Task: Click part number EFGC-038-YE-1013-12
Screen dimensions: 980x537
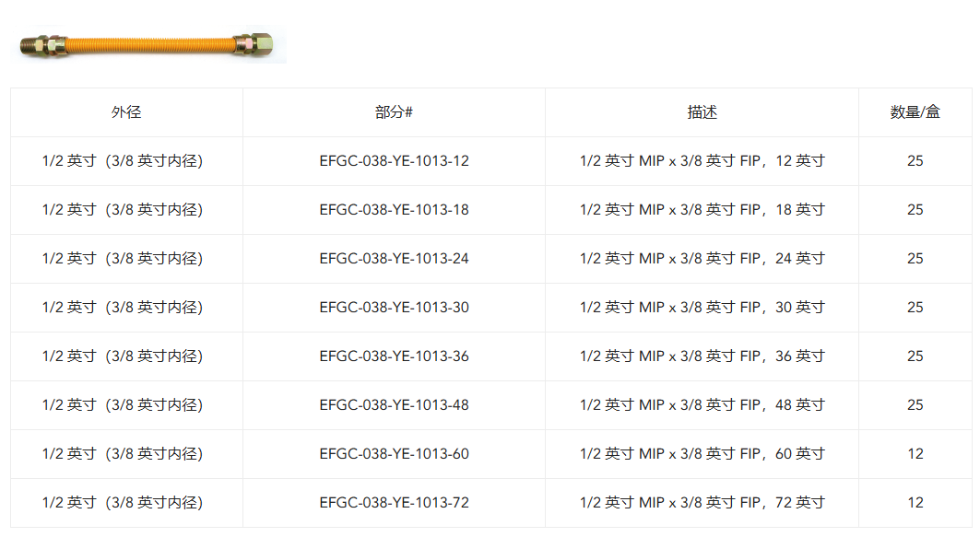Action: tap(394, 161)
